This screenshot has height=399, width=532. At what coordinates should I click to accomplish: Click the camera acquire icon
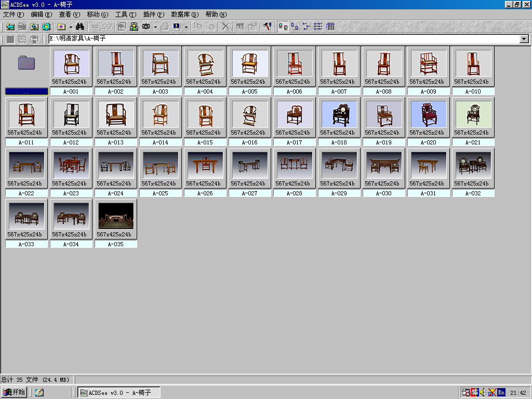point(147,26)
